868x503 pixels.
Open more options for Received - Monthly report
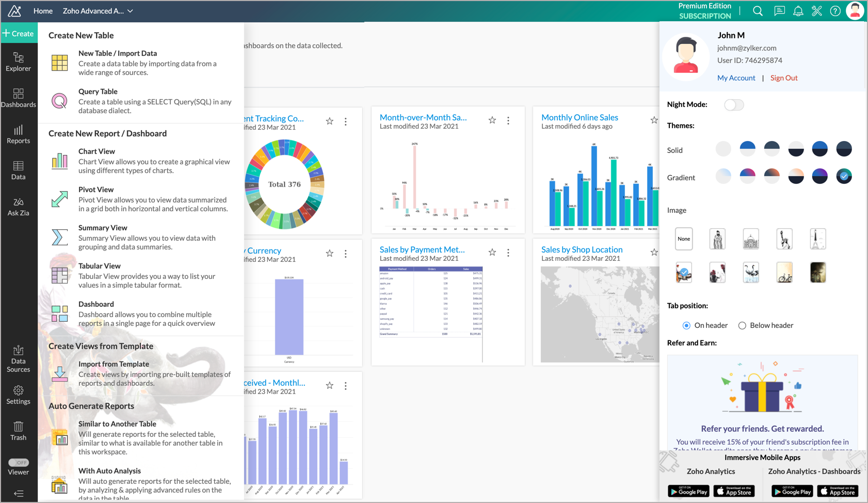click(x=346, y=386)
